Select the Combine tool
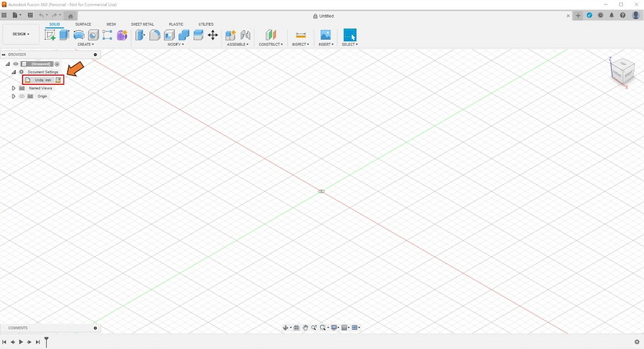 point(184,35)
